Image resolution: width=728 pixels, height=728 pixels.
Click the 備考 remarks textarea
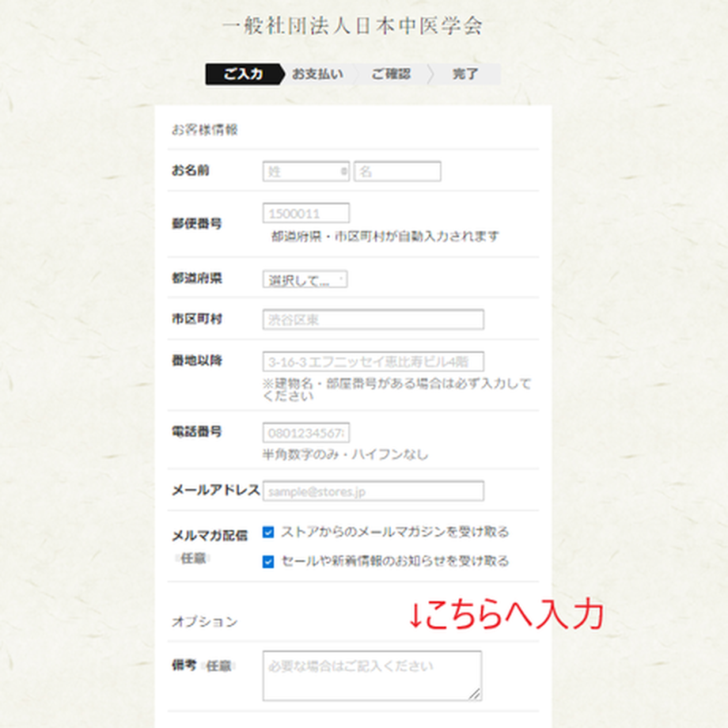coord(372,676)
